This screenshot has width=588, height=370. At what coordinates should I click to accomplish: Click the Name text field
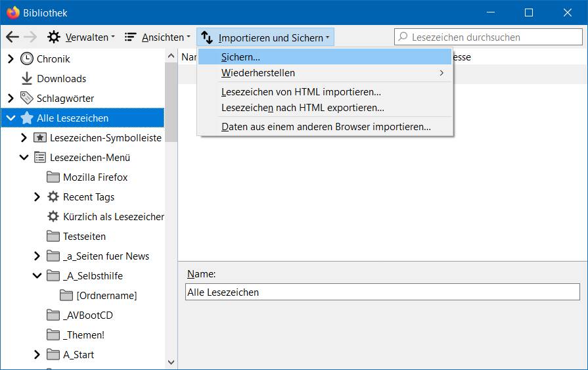[x=382, y=292]
